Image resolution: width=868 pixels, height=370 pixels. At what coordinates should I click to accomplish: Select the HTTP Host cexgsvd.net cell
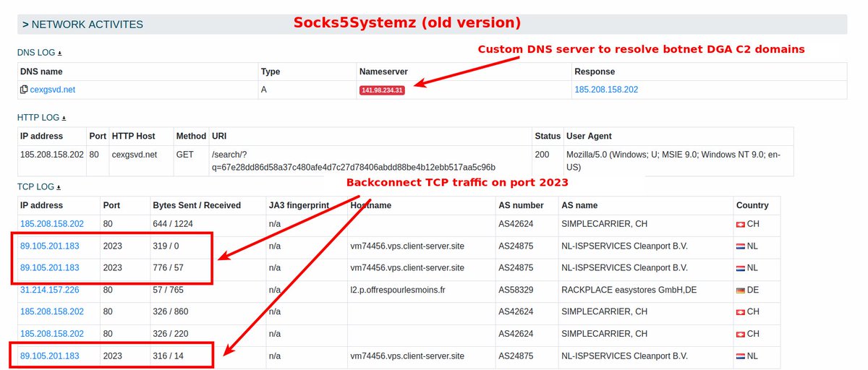pos(134,155)
